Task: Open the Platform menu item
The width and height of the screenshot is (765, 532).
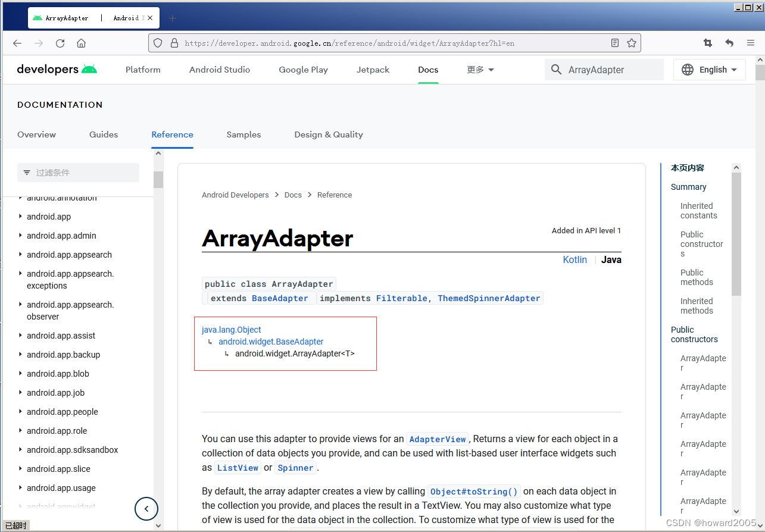Action: pyautogui.click(x=143, y=70)
